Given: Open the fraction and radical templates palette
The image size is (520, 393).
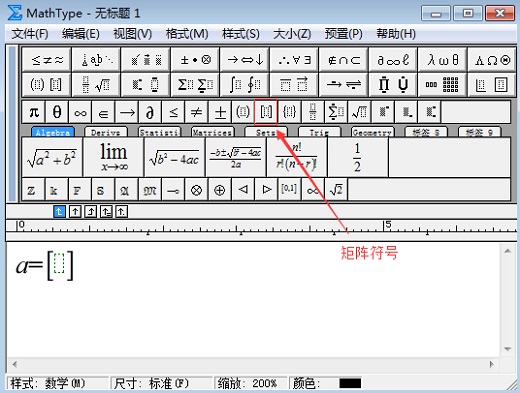Looking at the screenshot, I should pyautogui.click(x=96, y=85).
